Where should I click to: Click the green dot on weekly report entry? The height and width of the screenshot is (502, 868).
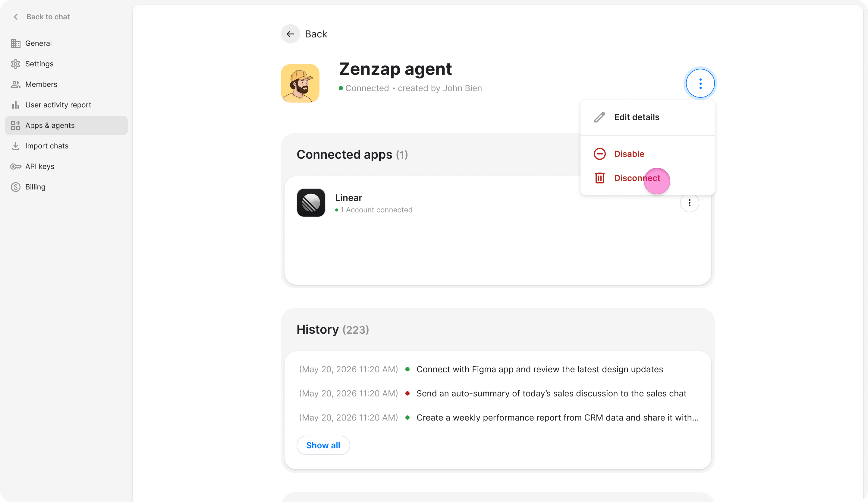[x=407, y=418]
